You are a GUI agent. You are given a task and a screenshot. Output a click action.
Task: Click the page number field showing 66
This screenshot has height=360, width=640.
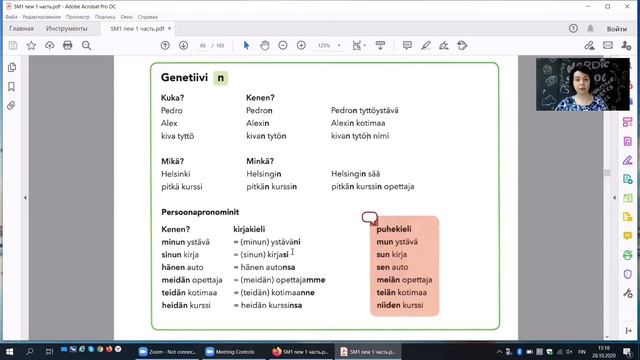203,46
